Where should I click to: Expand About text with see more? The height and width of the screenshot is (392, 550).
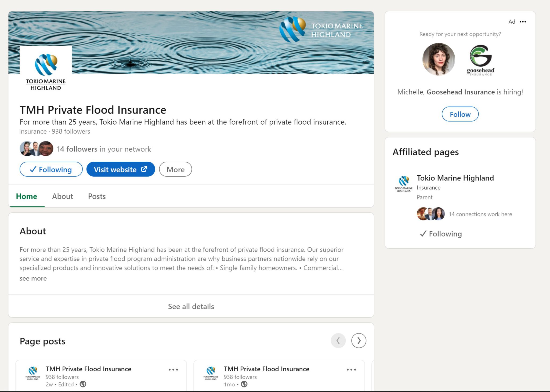coord(33,278)
